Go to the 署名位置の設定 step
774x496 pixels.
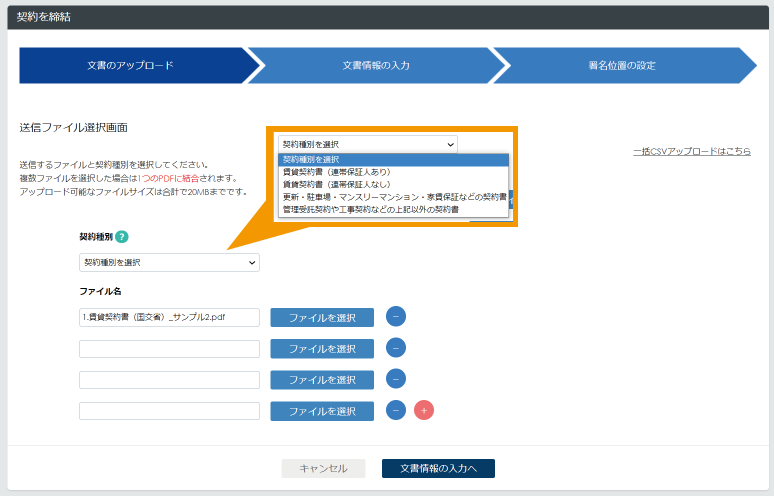pyautogui.click(x=622, y=65)
